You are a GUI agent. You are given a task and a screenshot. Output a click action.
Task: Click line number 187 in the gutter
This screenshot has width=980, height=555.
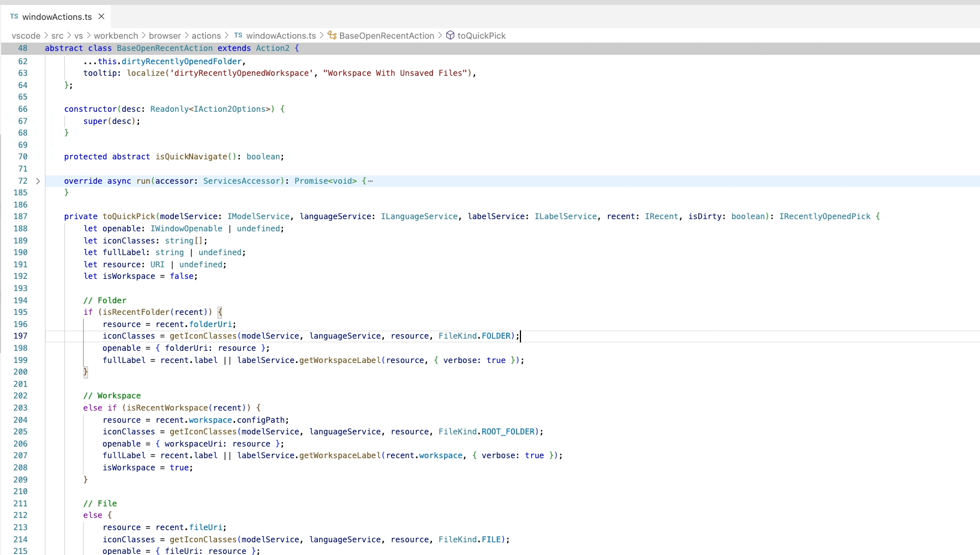(20, 216)
